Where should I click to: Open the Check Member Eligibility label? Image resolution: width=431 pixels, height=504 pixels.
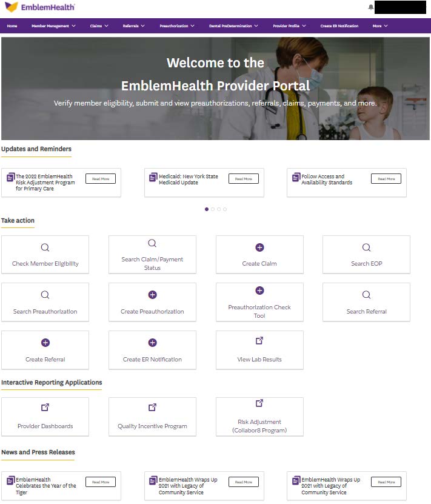tap(45, 264)
